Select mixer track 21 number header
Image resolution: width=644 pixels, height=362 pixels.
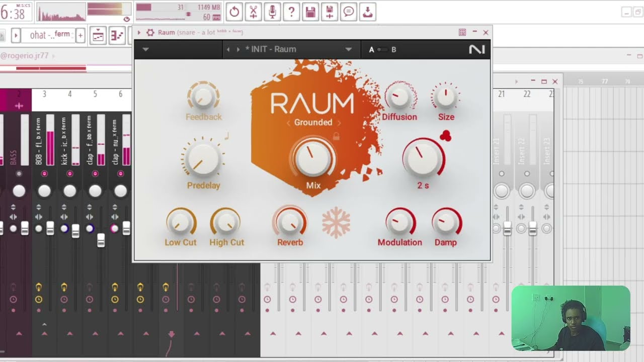pyautogui.click(x=502, y=94)
